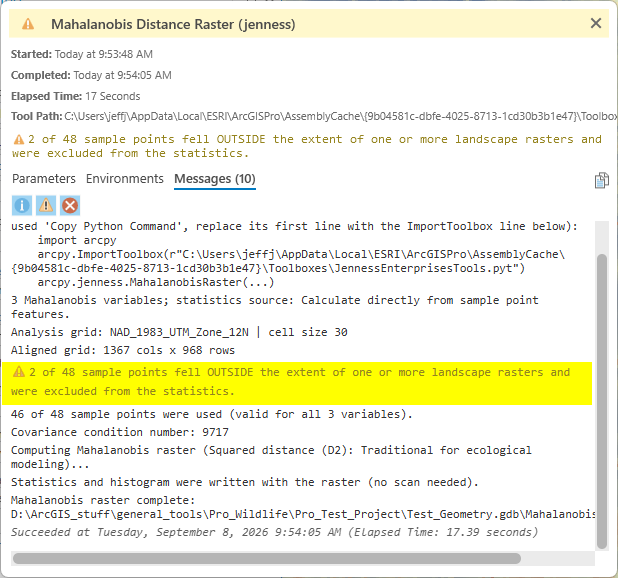
Task: Switch to the Environments tab
Action: point(125,179)
